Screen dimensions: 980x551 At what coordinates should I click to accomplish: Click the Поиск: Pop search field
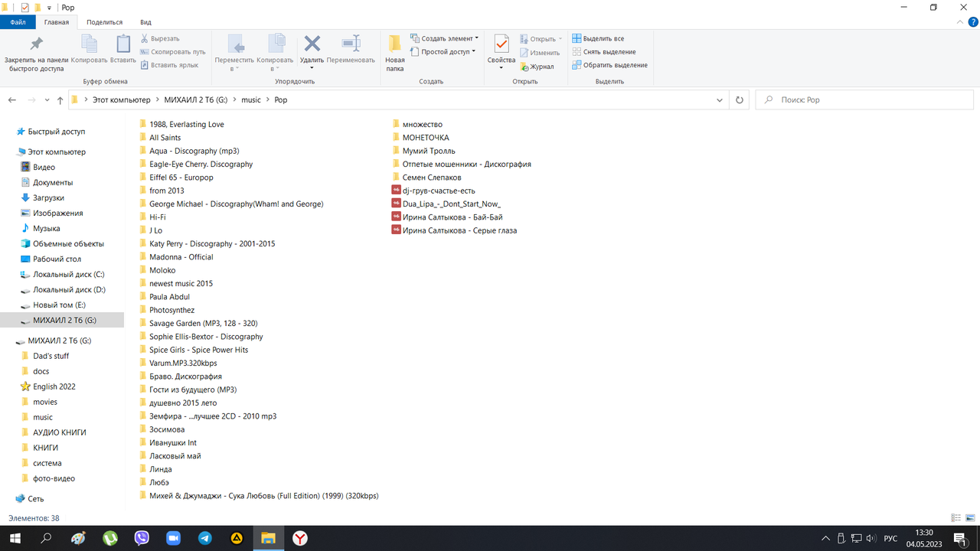(864, 100)
